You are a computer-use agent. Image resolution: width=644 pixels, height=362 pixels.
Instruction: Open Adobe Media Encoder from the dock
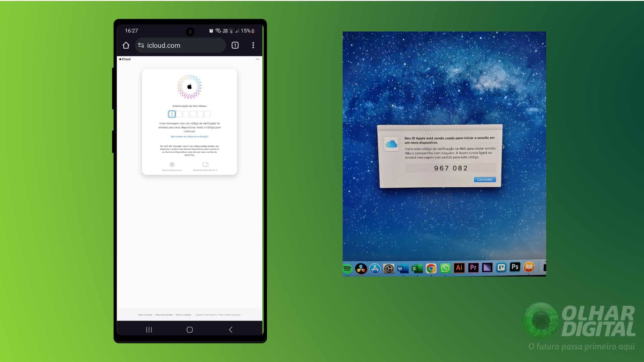coord(487,267)
